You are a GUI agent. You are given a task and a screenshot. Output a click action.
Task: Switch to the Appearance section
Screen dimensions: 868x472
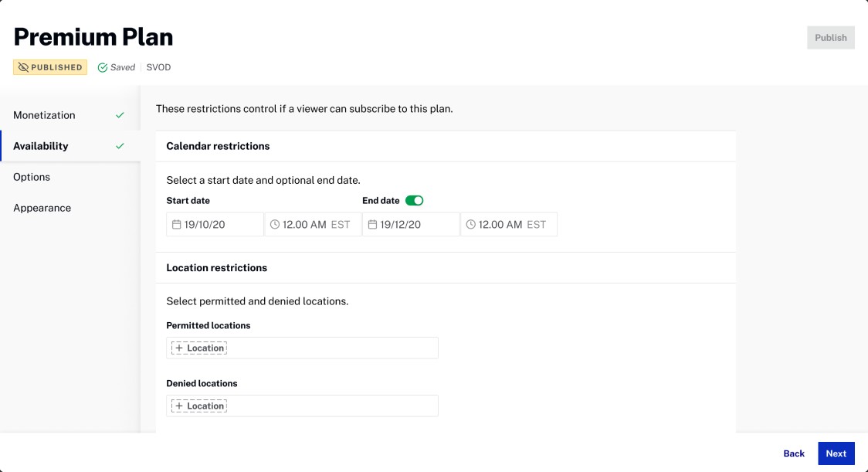pyautogui.click(x=70, y=209)
